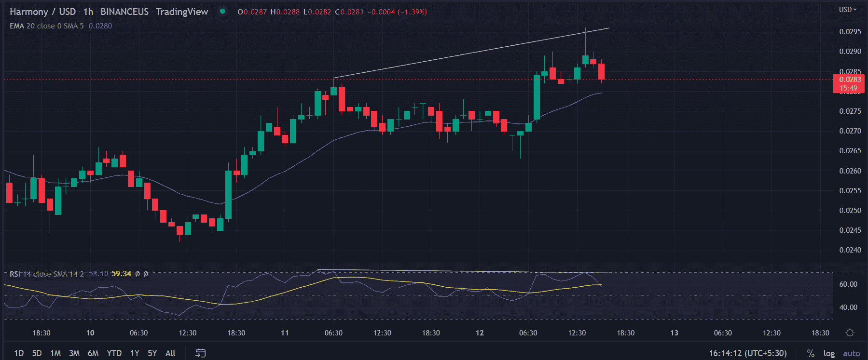Choose the 1Y time range
This screenshot has height=360, width=868.
135,353
